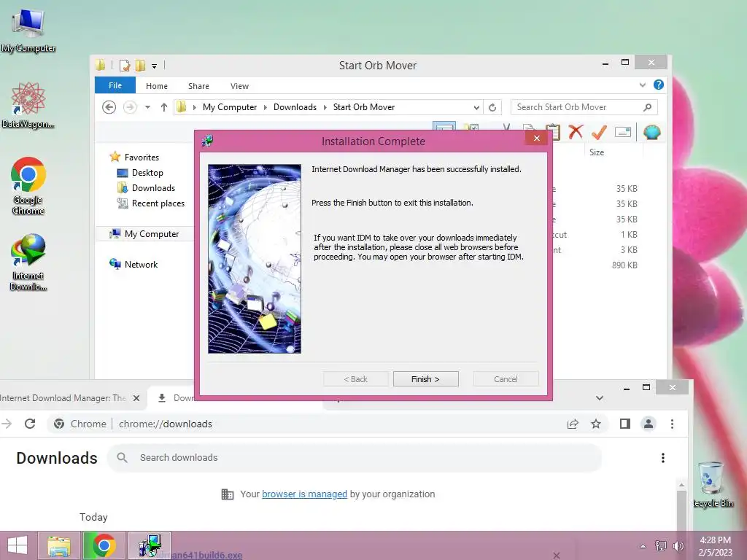Open the Share ribbon tab

click(198, 86)
